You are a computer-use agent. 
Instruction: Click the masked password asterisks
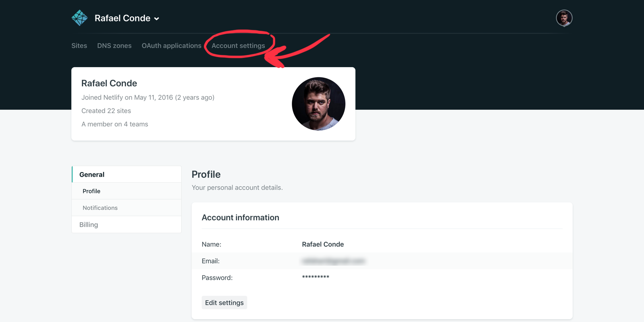click(x=316, y=277)
